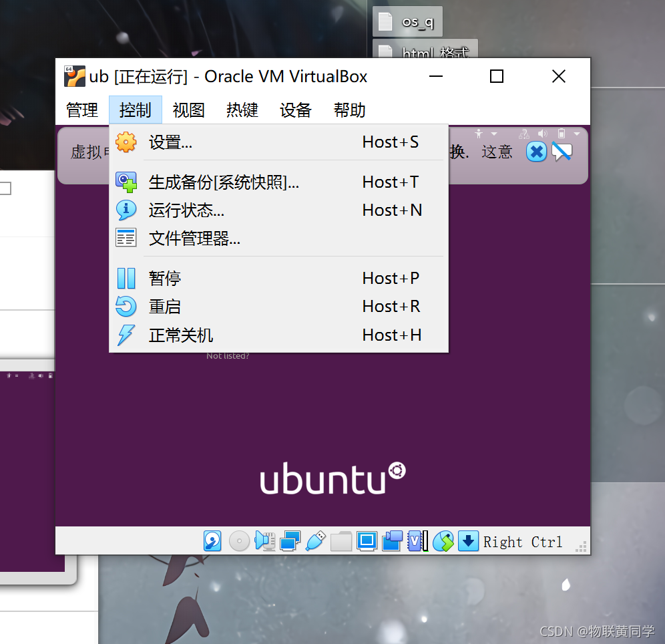Open the Ubuntu accessibility menu icon
The height and width of the screenshot is (644, 665).
click(x=479, y=134)
